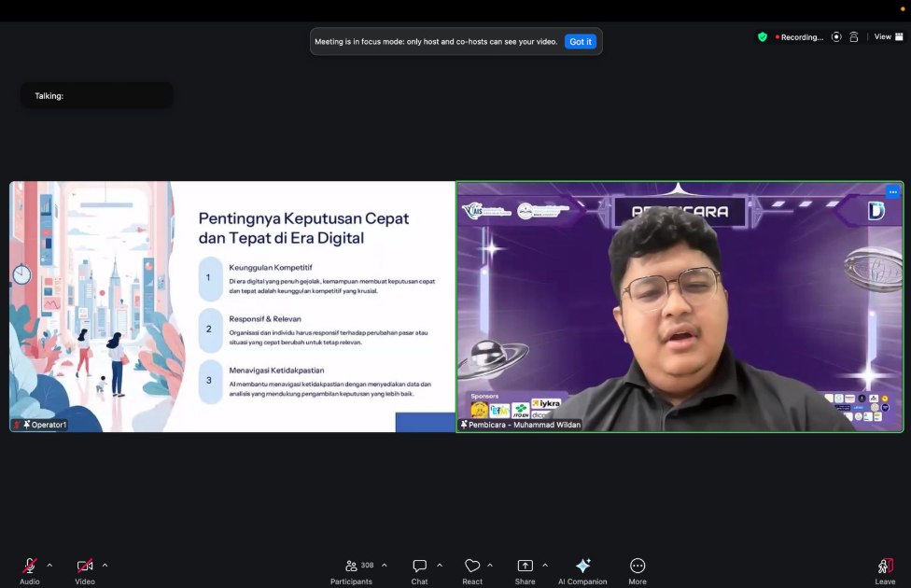Leave the meeting

tap(885, 567)
